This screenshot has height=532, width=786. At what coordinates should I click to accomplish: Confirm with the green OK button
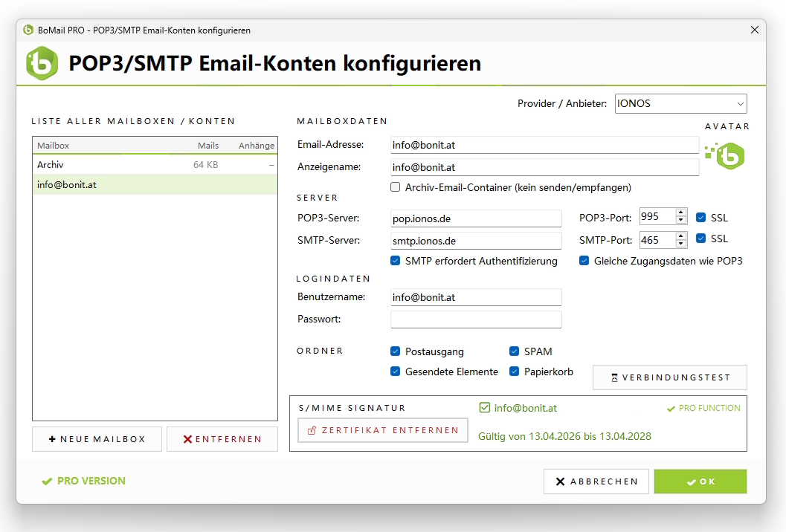pyautogui.click(x=700, y=481)
